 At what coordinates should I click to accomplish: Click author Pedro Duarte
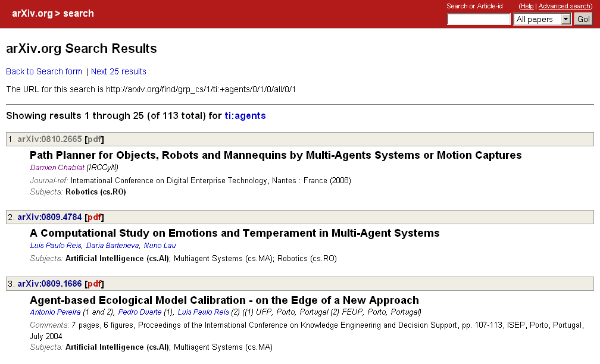140,312
